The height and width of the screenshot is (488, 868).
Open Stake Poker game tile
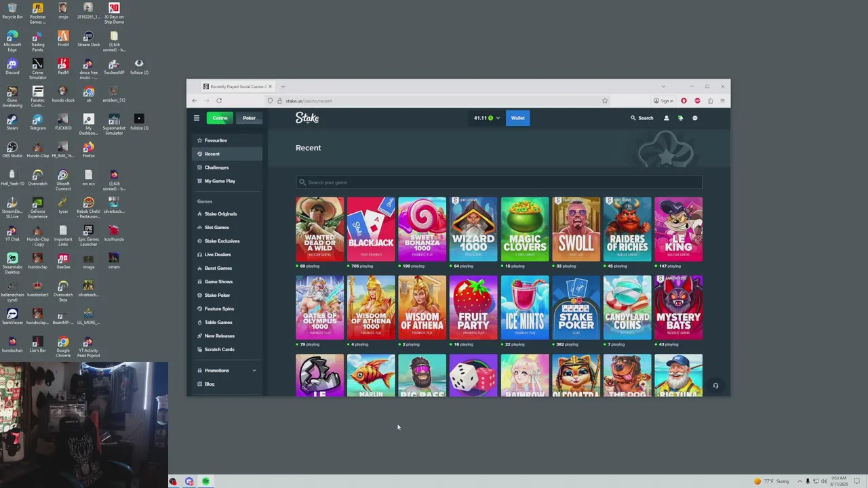click(x=576, y=308)
